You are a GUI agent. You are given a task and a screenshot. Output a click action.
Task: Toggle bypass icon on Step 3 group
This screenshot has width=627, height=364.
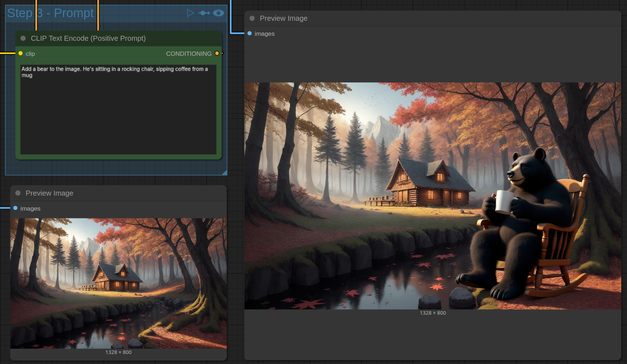(204, 13)
